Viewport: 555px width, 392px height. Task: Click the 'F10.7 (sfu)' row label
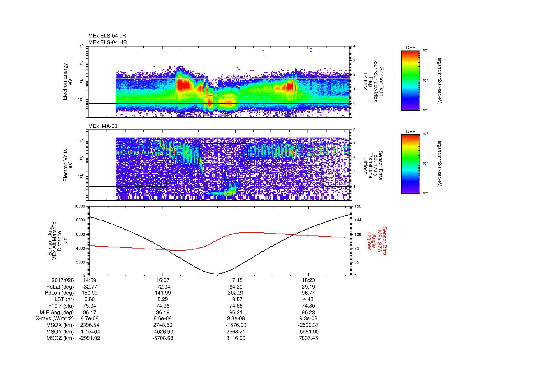pos(61,306)
